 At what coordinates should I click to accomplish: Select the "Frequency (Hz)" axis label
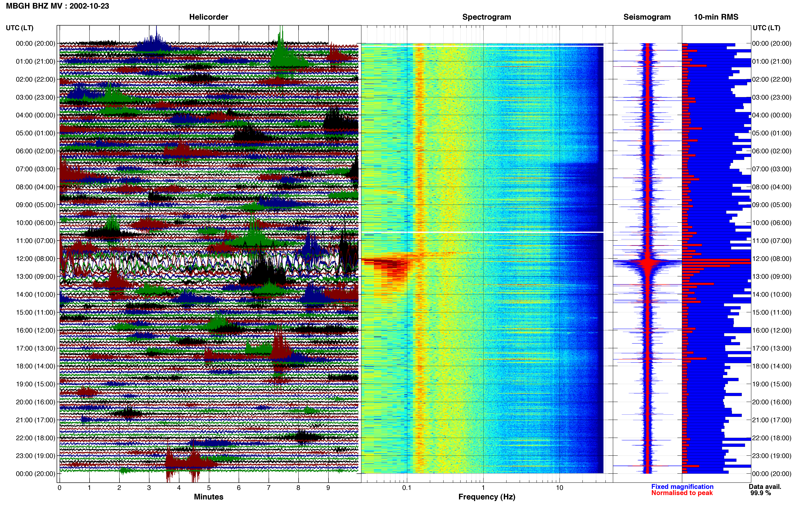click(487, 497)
